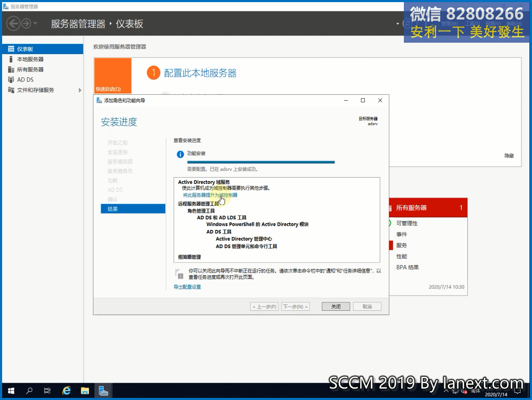Click the wizard window's maximize button
The image size is (532, 400).
[363, 101]
